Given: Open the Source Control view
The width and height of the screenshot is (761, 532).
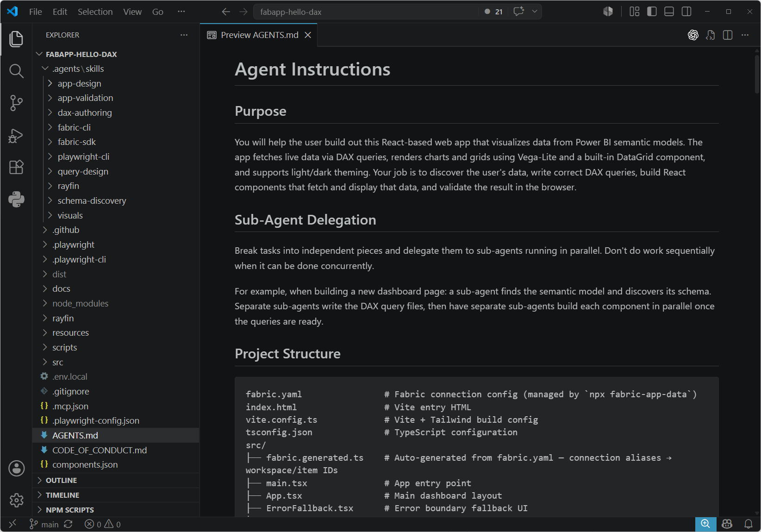Looking at the screenshot, I should pos(16,103).
